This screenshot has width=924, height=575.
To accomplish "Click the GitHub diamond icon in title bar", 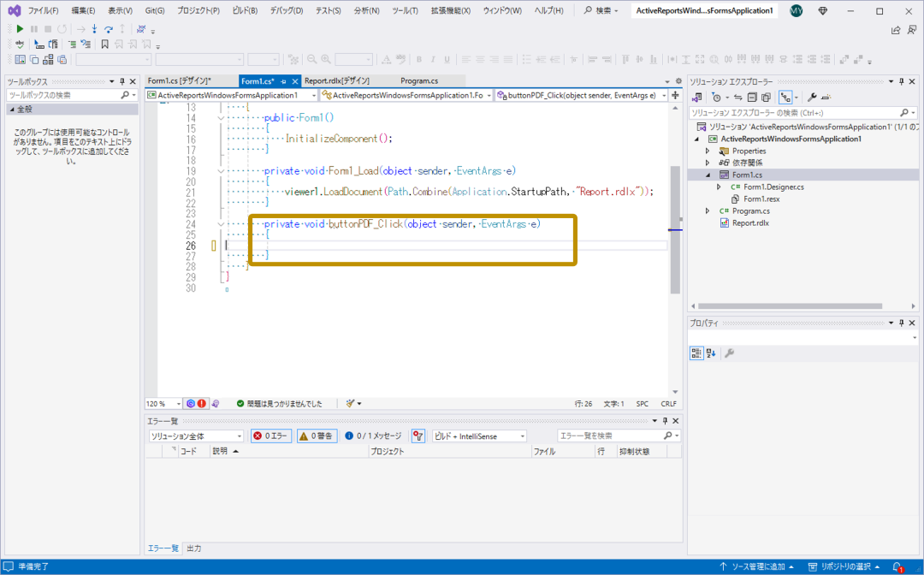I will click(x=823, y=10).
